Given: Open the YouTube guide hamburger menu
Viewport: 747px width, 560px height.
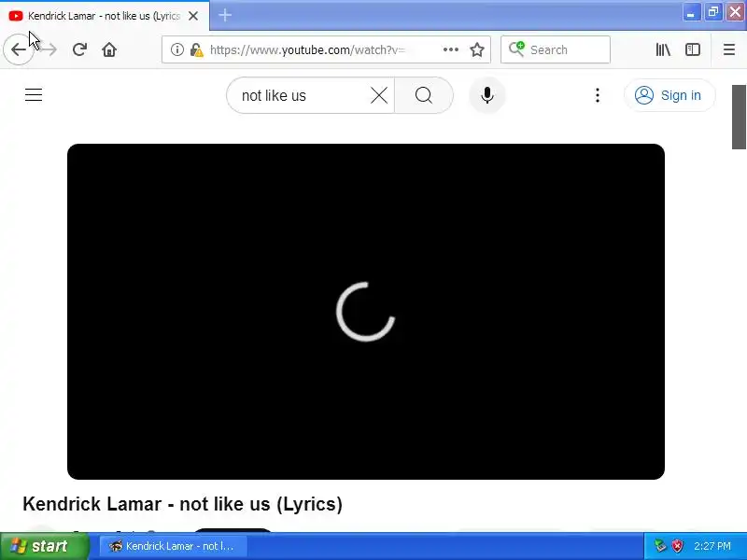Looking at the screenshot, I should click(34, 95).
